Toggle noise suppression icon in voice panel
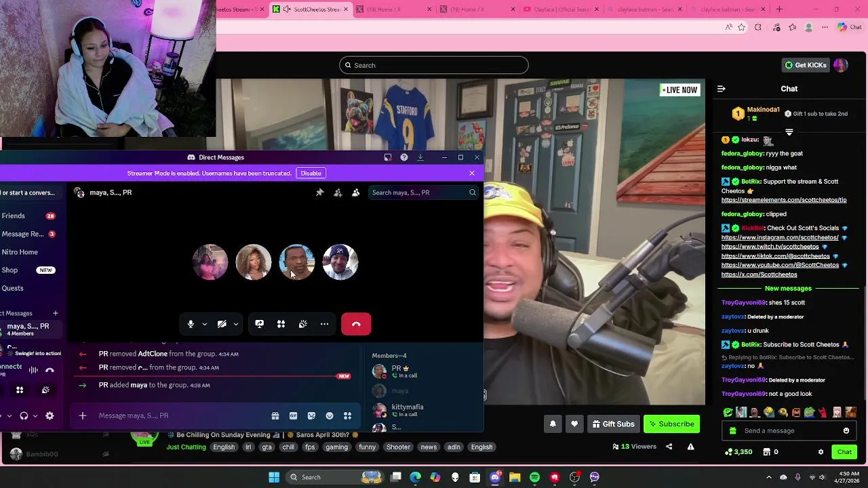The image size is (868, 488). pos(33,370)
